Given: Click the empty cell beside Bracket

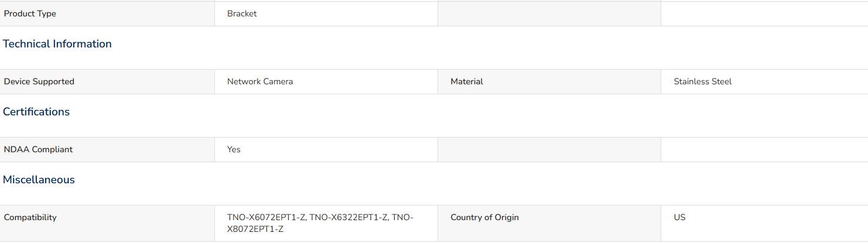Looking at the screenshot, I should 549,13.
